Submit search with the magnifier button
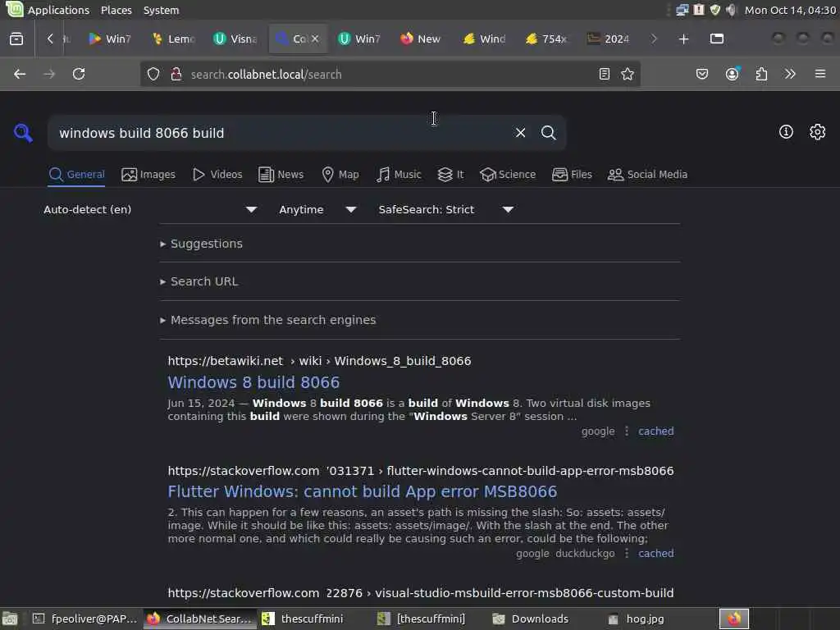 click(548, 132)
